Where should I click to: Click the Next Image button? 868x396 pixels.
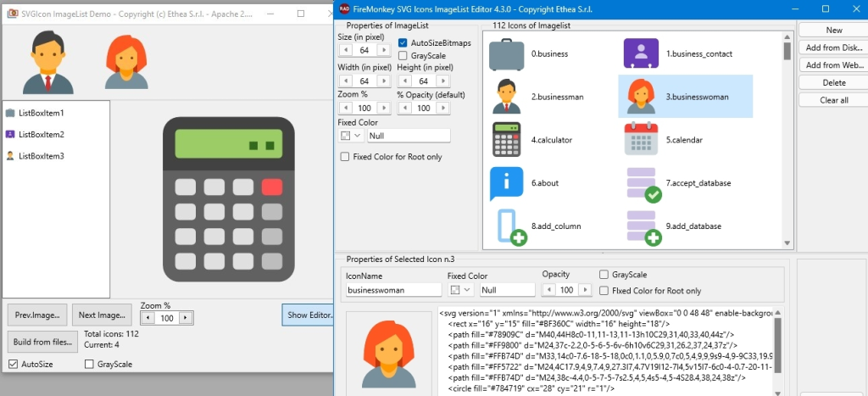102,315
